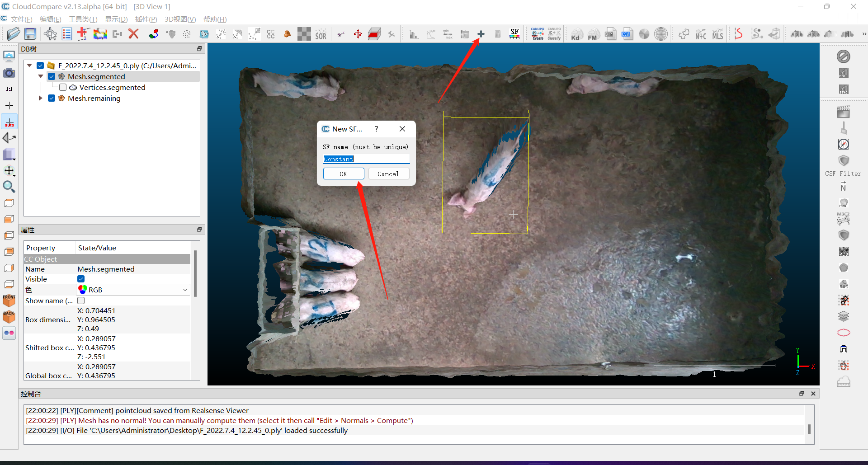Open the 3D视图 menu

click(180, 19)
